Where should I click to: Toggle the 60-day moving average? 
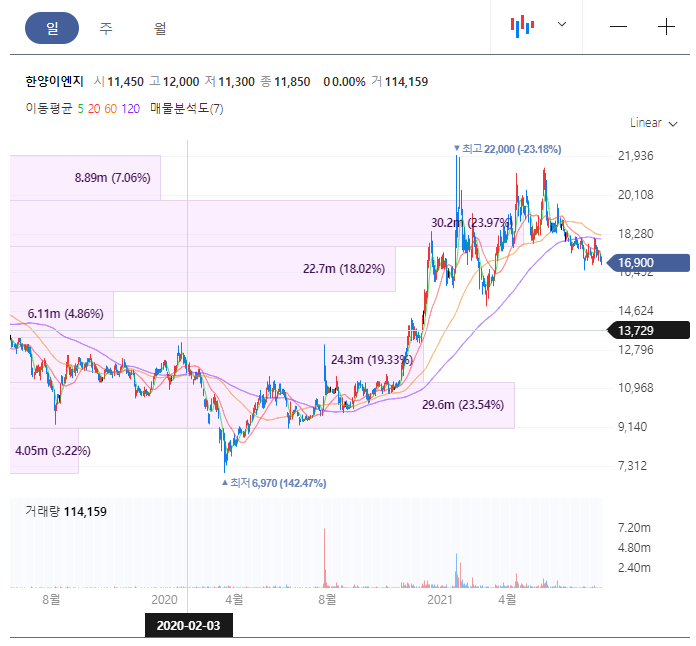[x=111, y=109]
